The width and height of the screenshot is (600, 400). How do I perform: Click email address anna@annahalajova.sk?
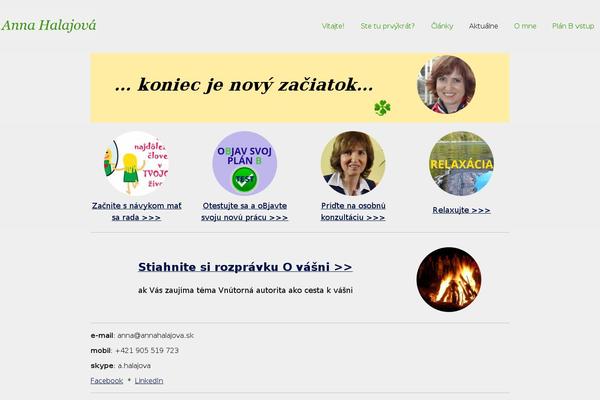click(x=155, y=335)
